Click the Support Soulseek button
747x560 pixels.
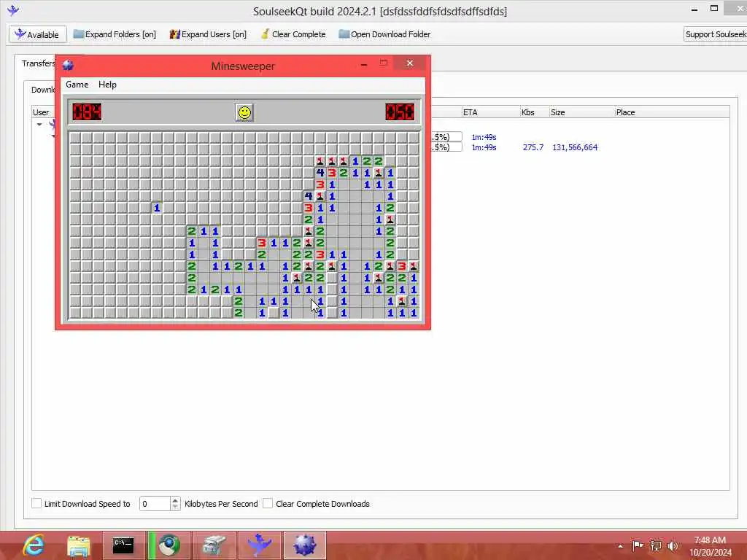715,34
